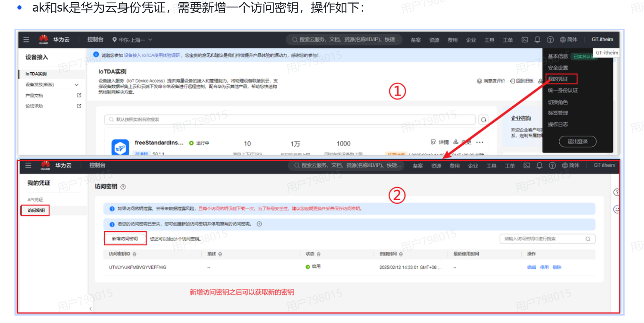644x323 pixels.
Task: Open the 简体 language selector on the IoTDA page
Action: [569, 40]
